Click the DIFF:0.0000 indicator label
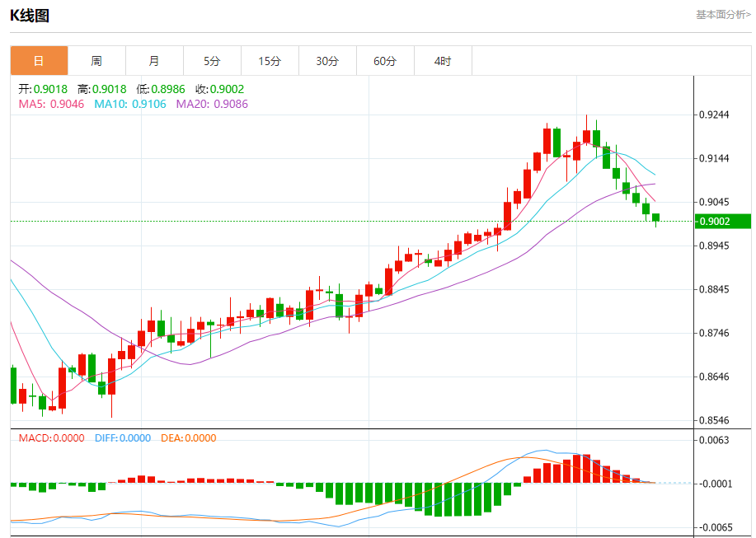756x538 pixels. click(123, 438)
